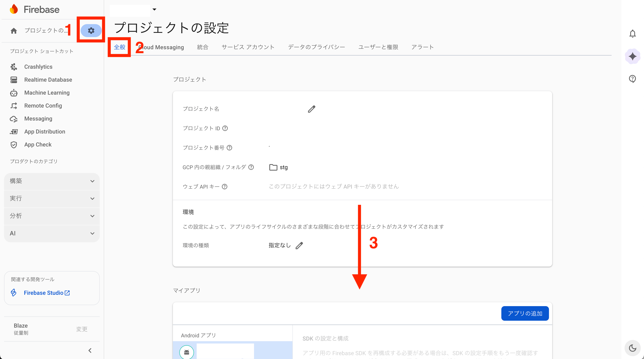Open the Gemini sparkle assistant icon
Viewport: 644px width, 359px height.
coord(632,56)
